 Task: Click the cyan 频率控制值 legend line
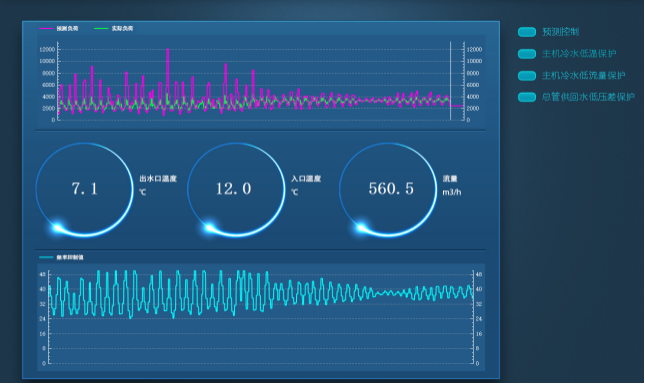point(46,257)
